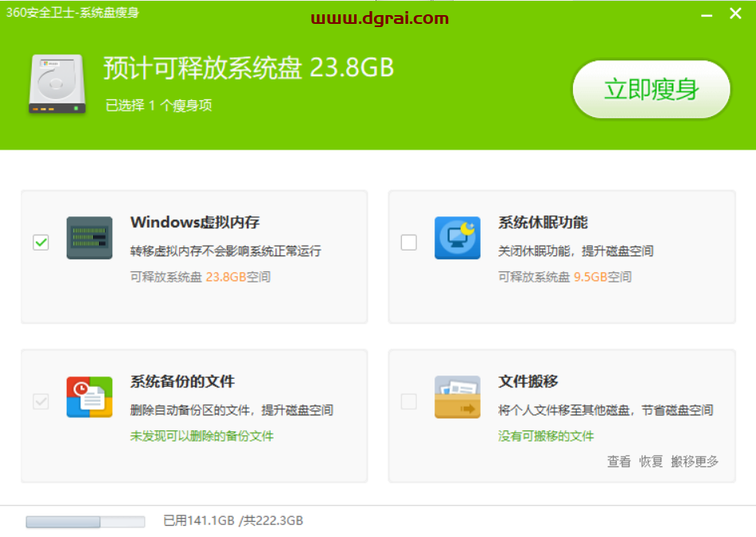Viewport: 756px width, 537px height.
Task: Click the hard drive icon in header
Action: (57, 84)
